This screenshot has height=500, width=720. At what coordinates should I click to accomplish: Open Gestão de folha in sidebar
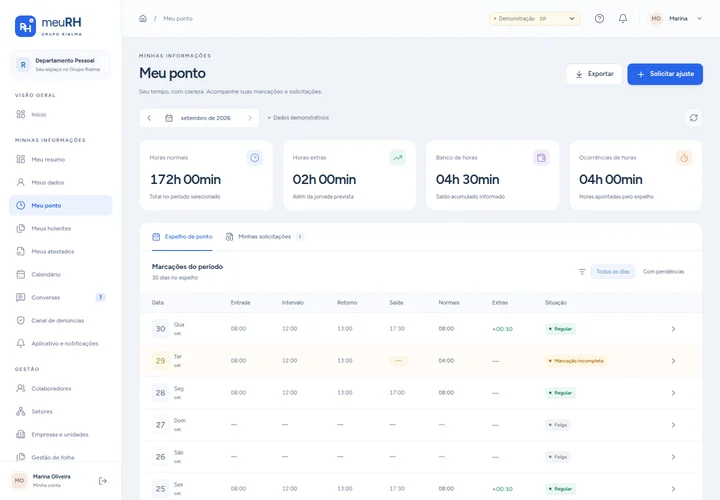[x=61, y=457]
